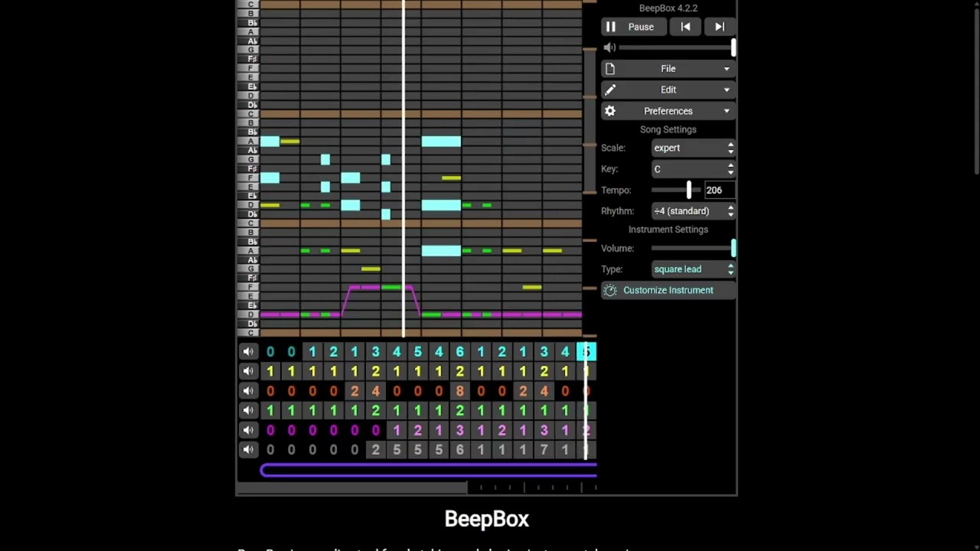Mute the yellow channel

pos(248,371)
